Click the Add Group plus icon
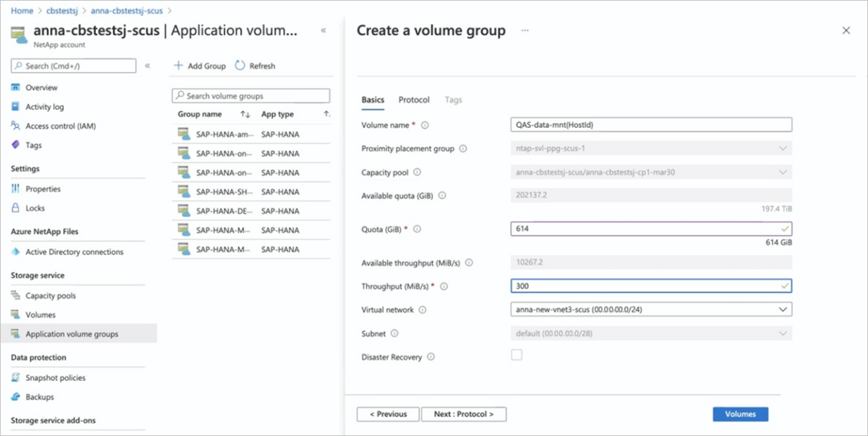868x436 pixels. [178, 65]
